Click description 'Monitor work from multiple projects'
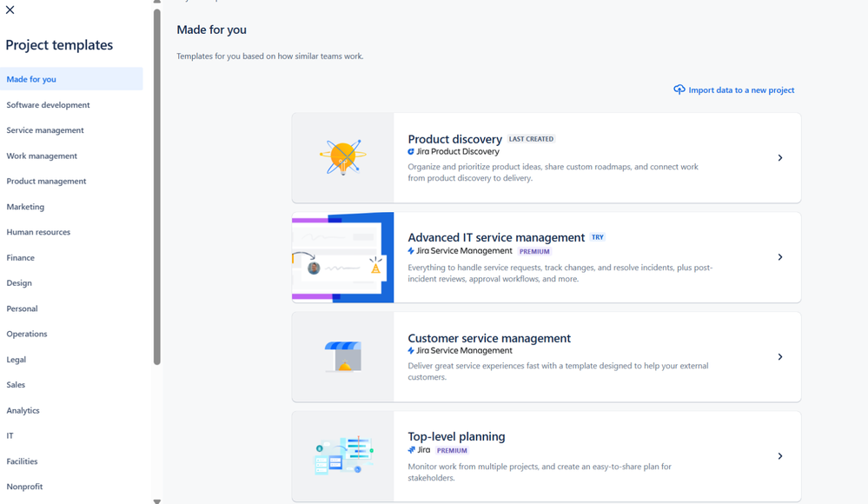The width and height of the screenshot is (868, 504). coord(540,472)
